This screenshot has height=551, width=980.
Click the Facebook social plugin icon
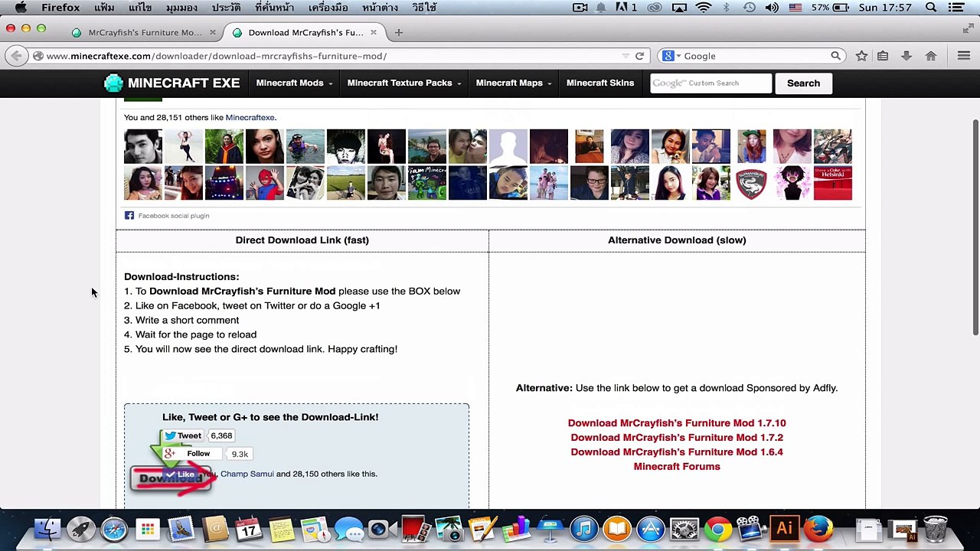point(129,216)
